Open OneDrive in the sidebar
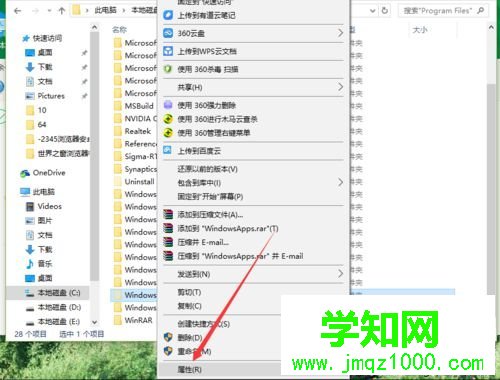 (x=49, y=173)
